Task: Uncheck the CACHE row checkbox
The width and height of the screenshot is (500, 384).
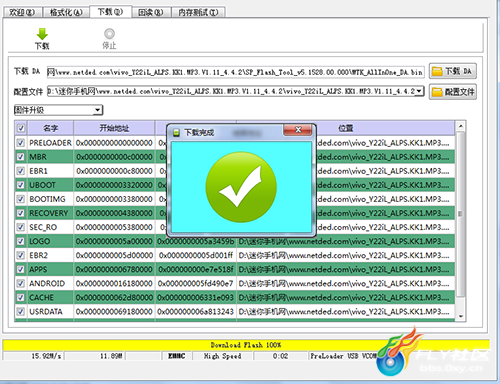Action: [x=21, y=297]
